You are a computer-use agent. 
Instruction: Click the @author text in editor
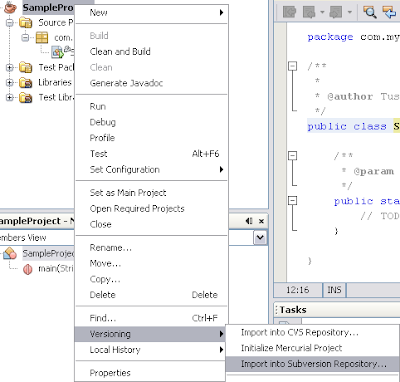pyautogui.click(x=350, y=97)
